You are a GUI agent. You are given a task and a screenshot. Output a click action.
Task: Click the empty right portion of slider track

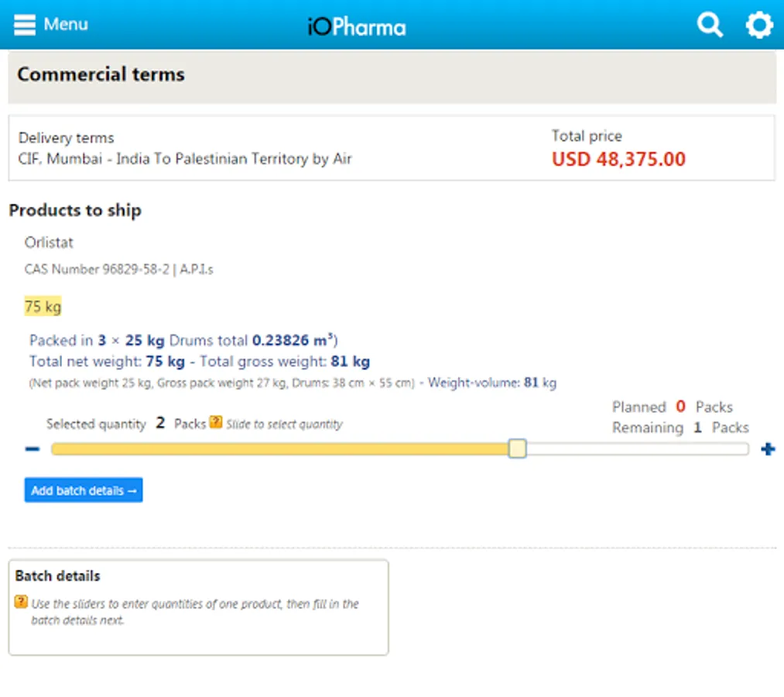[635, 449]
